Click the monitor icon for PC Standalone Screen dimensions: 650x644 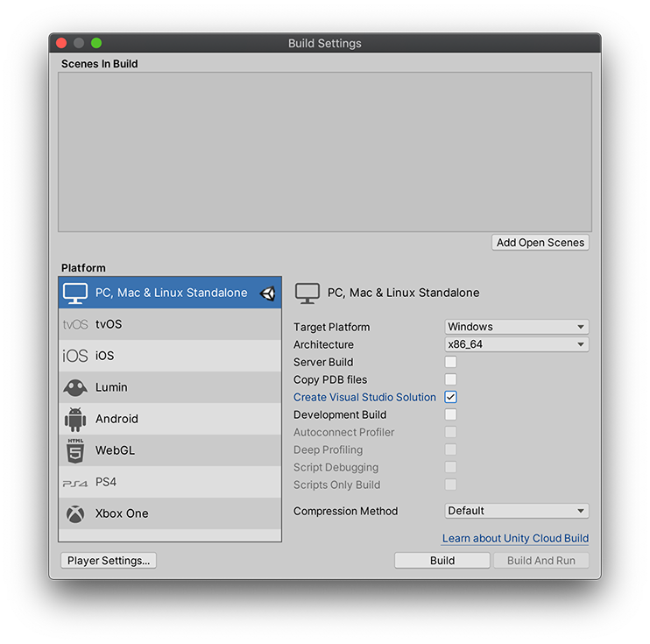tap(75, 293)
